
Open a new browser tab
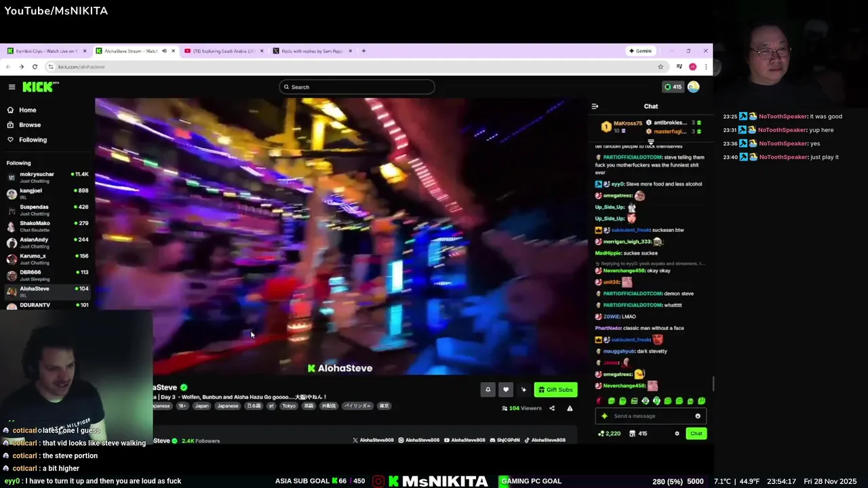point(363,51)
